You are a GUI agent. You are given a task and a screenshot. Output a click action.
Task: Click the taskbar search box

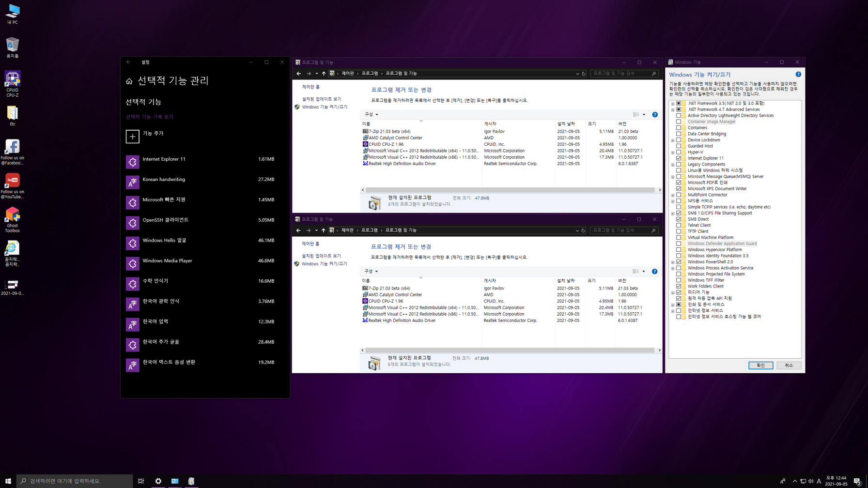click(x=75, y=481)
